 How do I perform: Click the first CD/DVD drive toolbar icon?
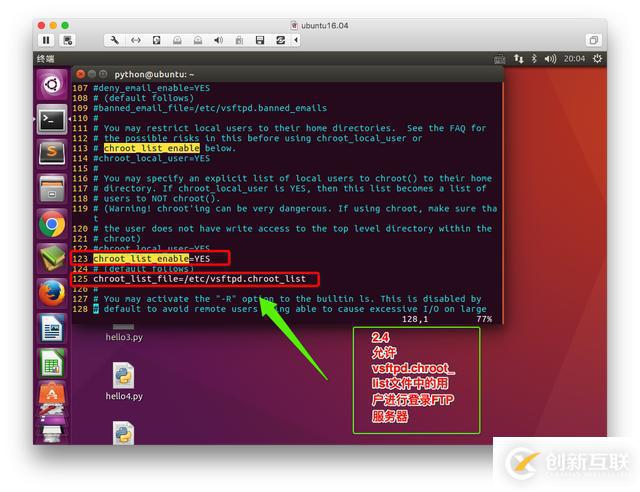click(177, 40)
